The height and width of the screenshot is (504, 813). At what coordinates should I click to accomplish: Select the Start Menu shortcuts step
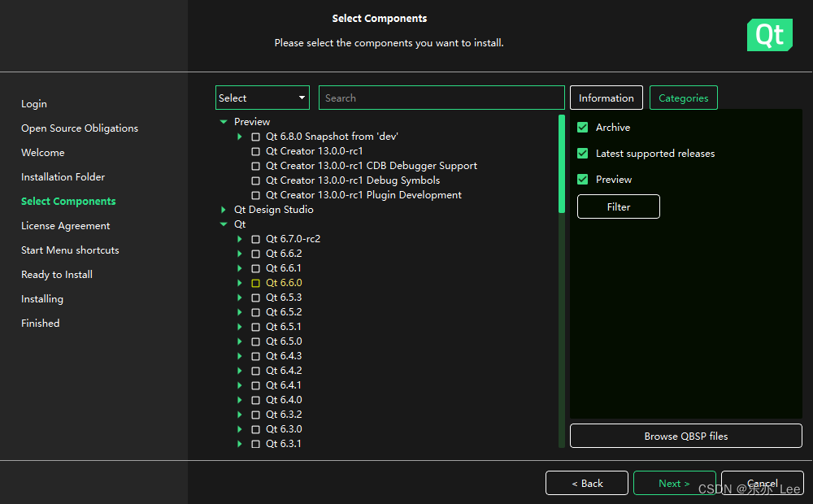click(x=70, y=250)
